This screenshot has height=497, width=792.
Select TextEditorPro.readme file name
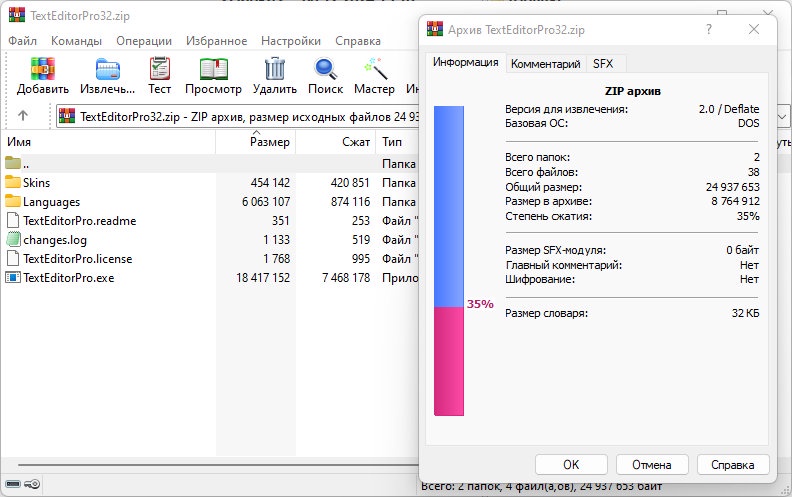point(80,221)
